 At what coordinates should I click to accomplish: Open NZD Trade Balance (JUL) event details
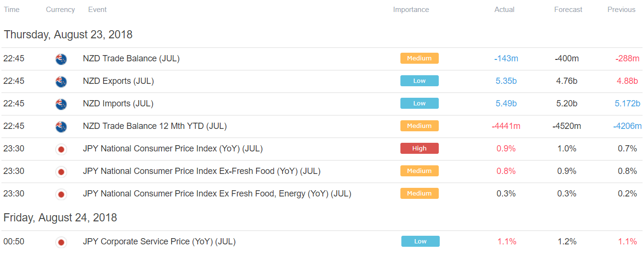[131, 58]
